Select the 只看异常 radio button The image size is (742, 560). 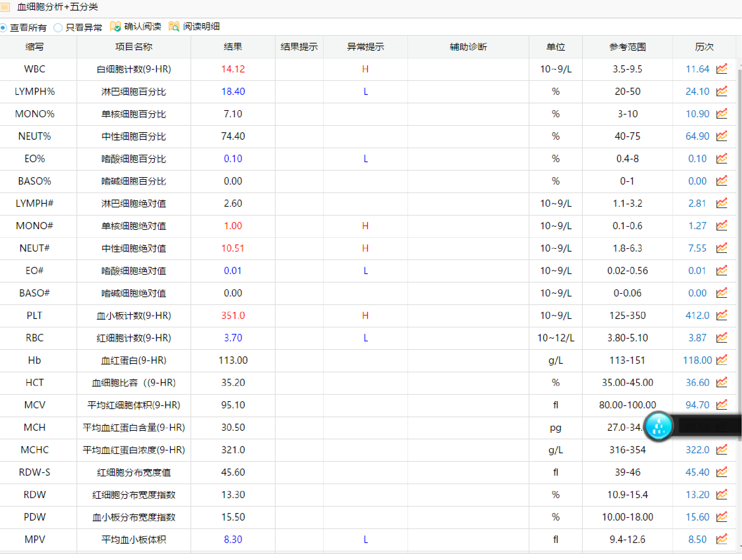58,27
